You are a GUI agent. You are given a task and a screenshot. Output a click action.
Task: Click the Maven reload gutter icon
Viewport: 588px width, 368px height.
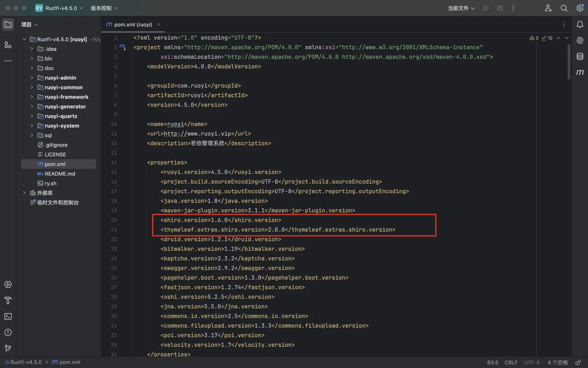coord(123,47)
